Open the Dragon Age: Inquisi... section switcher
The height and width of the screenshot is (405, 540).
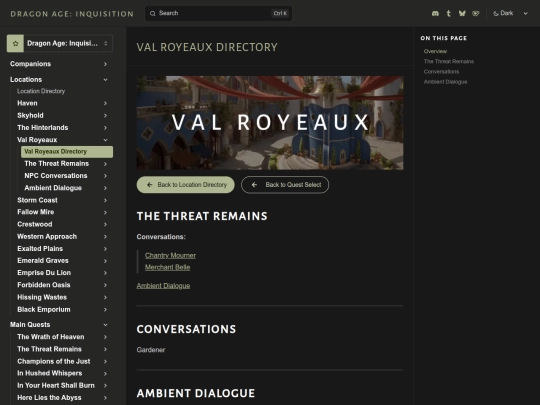point(60,43)
